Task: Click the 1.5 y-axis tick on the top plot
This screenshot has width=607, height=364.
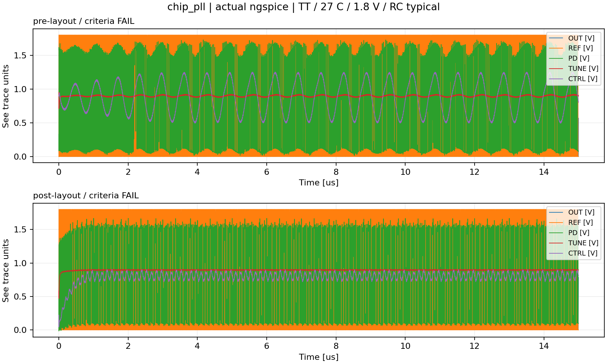Action: pos(21,56)
